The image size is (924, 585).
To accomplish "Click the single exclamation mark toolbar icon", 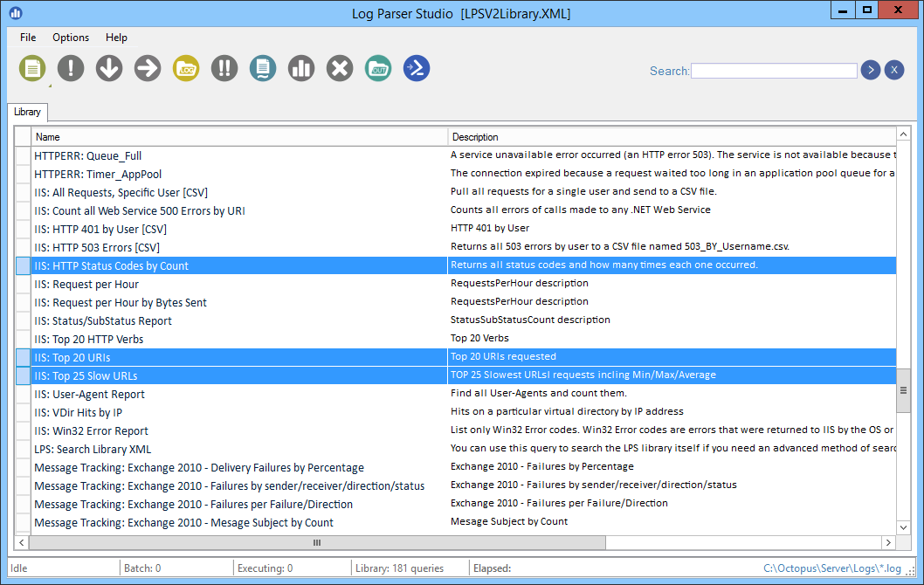I will (71, 68).
